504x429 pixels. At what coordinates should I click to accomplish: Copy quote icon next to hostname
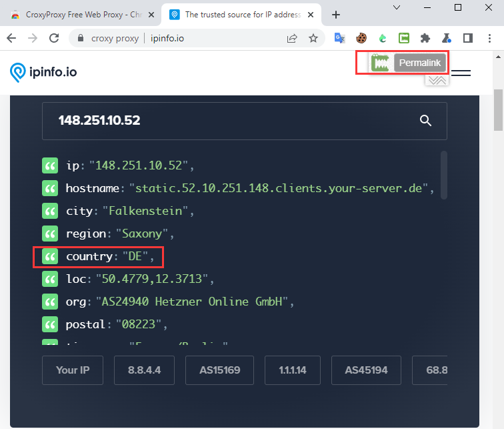click(50, 188)
